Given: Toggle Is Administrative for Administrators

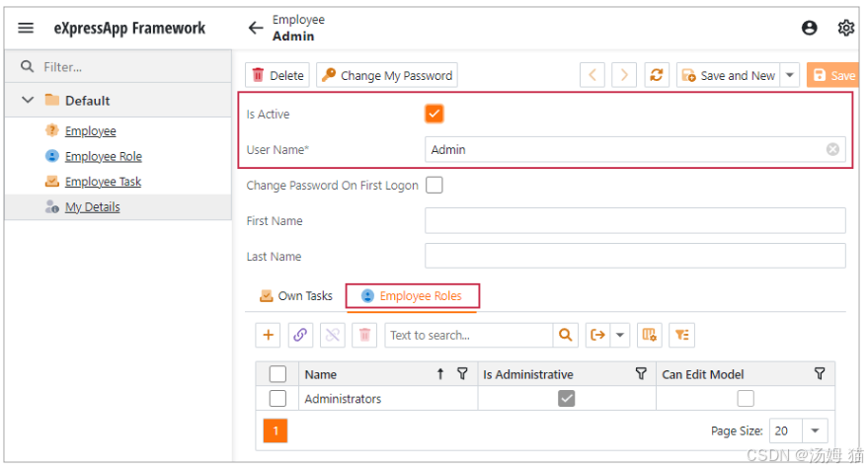Looking at the screenshot, I should click(566, 399).
